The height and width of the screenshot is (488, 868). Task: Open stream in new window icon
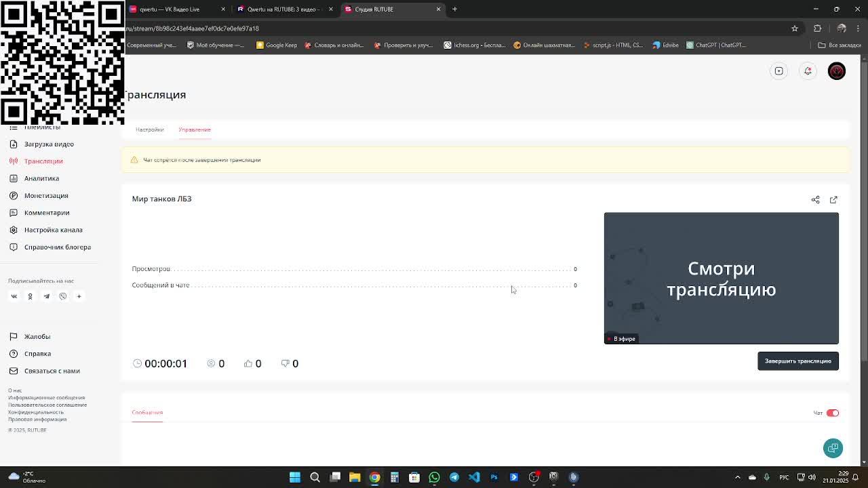pyautogui.click(x=833, y=200)
